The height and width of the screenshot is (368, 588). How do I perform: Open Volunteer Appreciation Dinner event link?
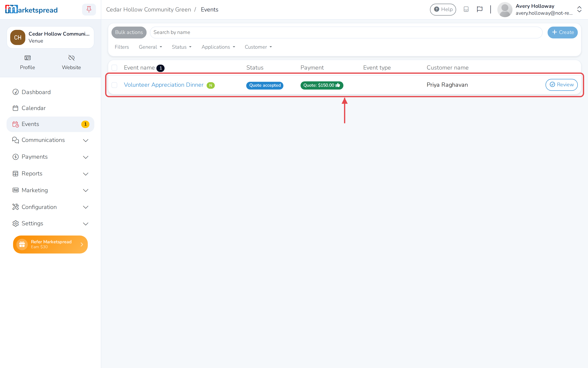click(164, 85)
